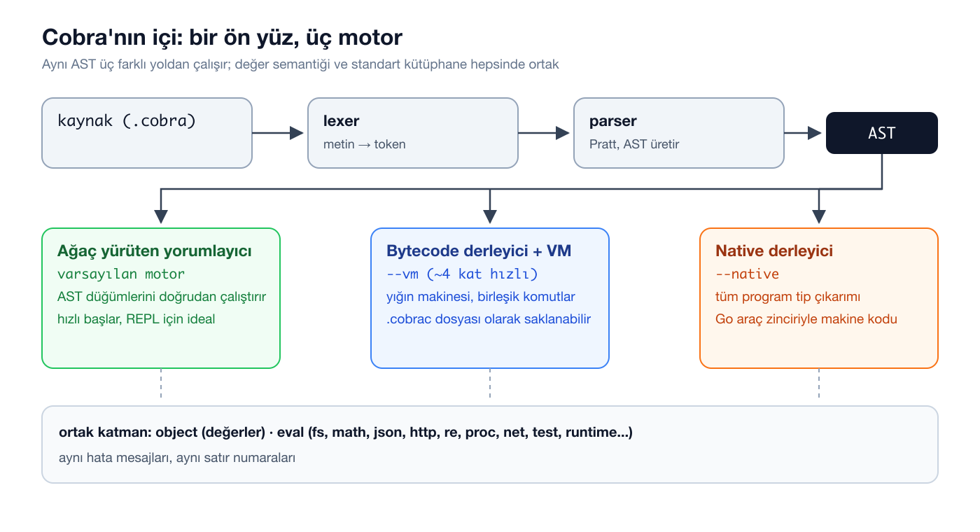The width and height of the screenshot is (980, 532).
Task: Click the "ortak katman: object (değerler)" heading
Action: (x=346, y=433)
